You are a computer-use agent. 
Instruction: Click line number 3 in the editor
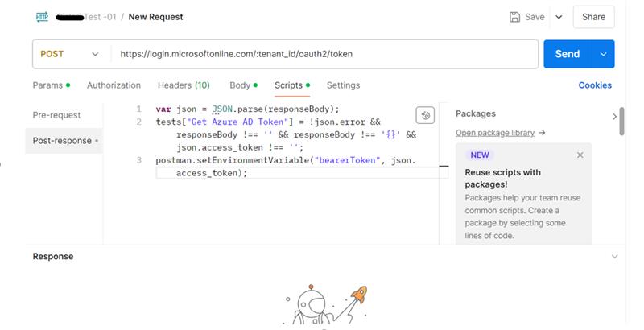pyautogui.click(x=138, y=160)
